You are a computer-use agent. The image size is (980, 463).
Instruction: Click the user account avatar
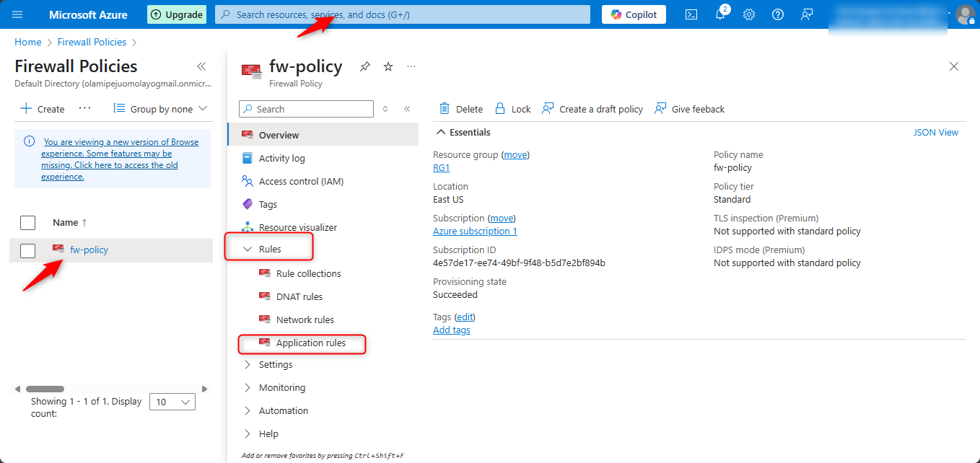[965, 14]
